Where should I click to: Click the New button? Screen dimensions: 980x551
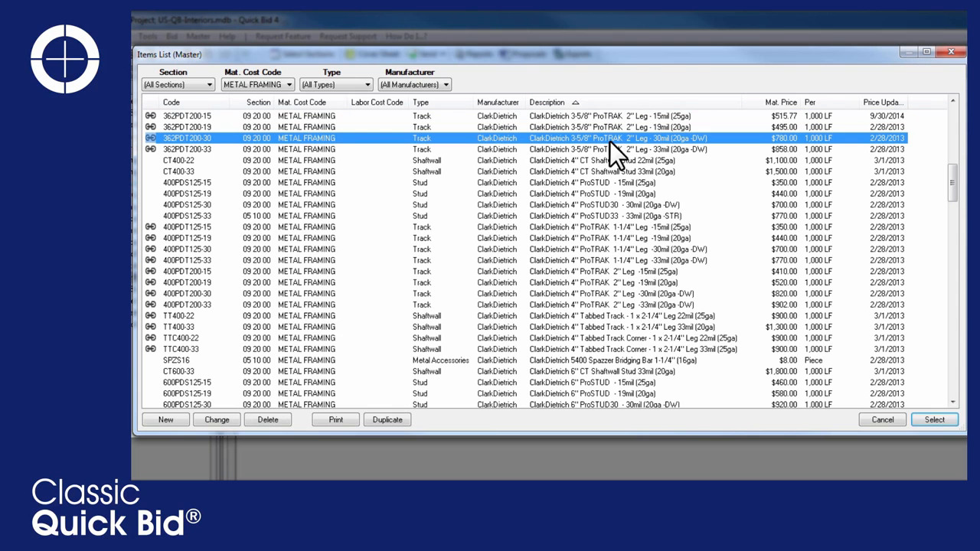[x=165, y=419]
